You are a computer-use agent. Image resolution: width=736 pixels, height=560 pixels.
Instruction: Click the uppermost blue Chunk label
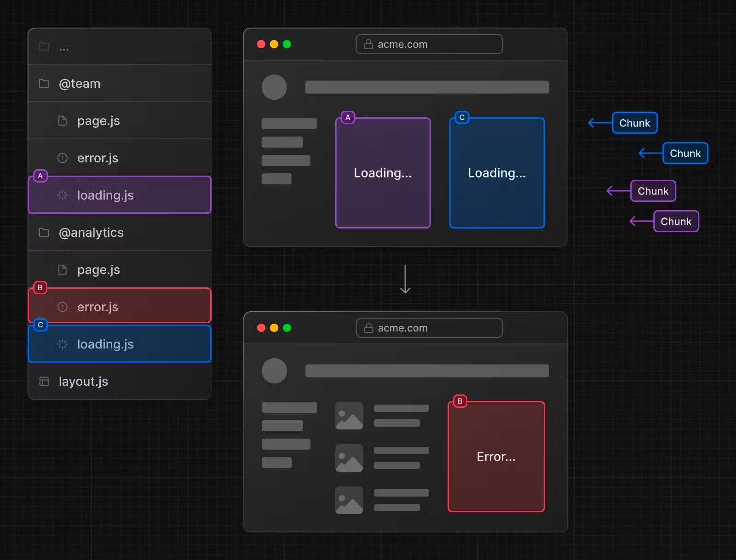635,123
